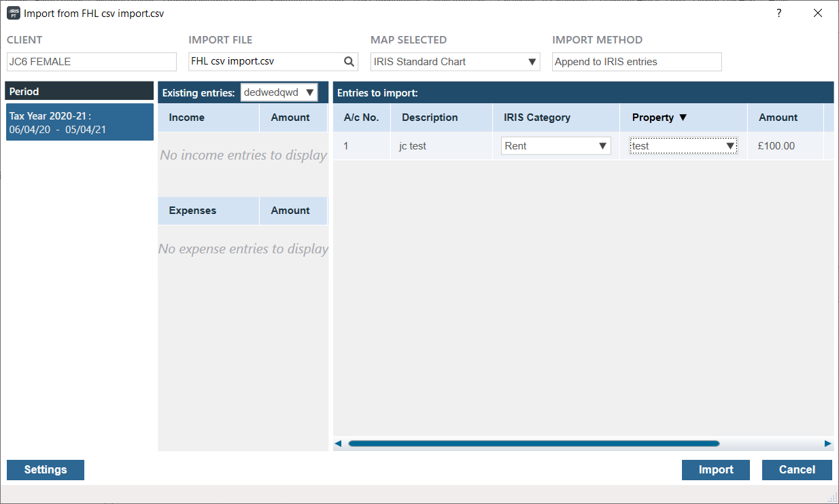This screenshot has width=839, height=504.
Task: Click the question mark help icon
Action: point(779,13)
